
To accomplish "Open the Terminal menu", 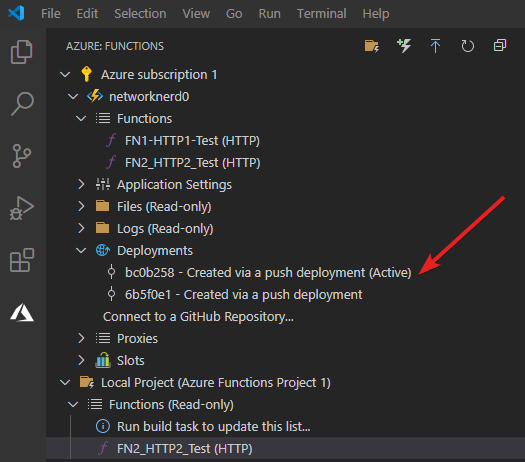I will point(322,14).
